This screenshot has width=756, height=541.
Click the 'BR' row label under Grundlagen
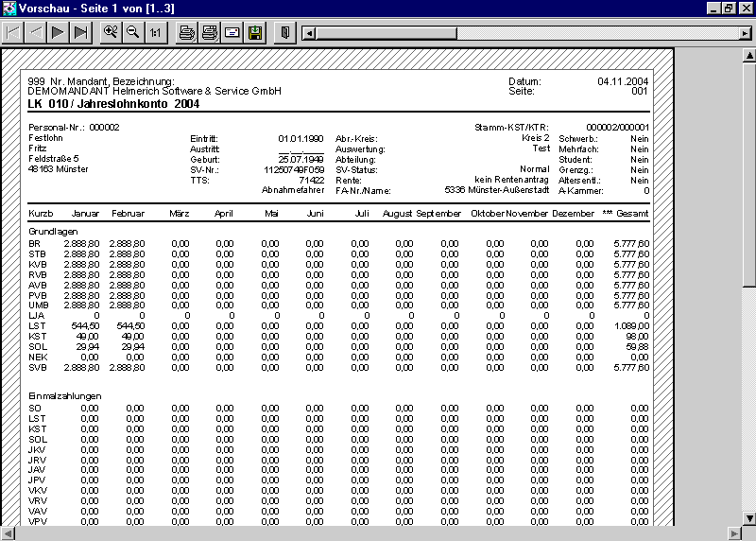click(34, 244)
